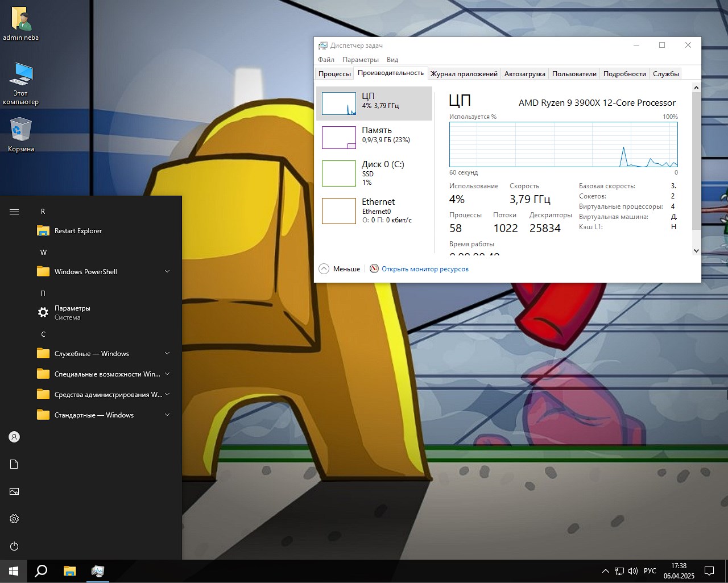The height and width of the screenshot is (583, 728).
Task: Click the user account icon in Start menu
Action: pos(14,437)
